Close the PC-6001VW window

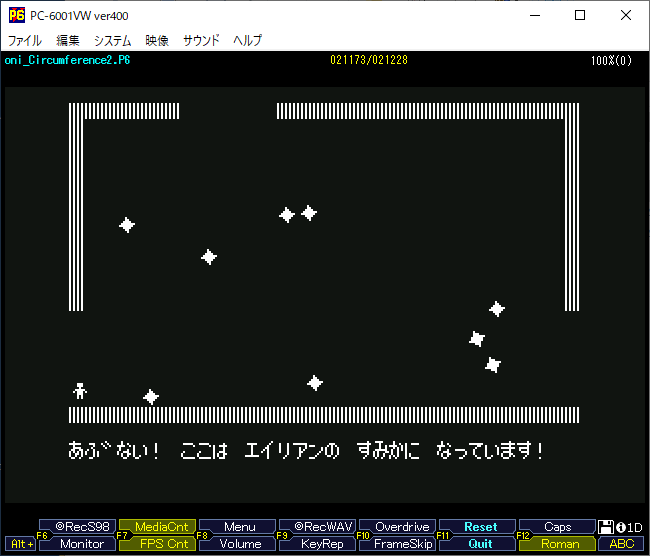pos(626,15)
